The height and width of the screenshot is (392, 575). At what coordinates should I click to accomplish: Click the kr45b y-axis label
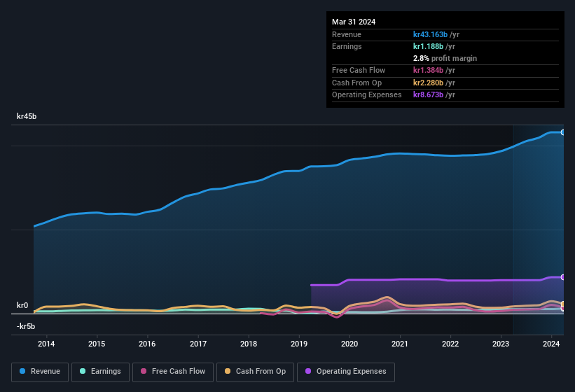click(x=27, y=116)
